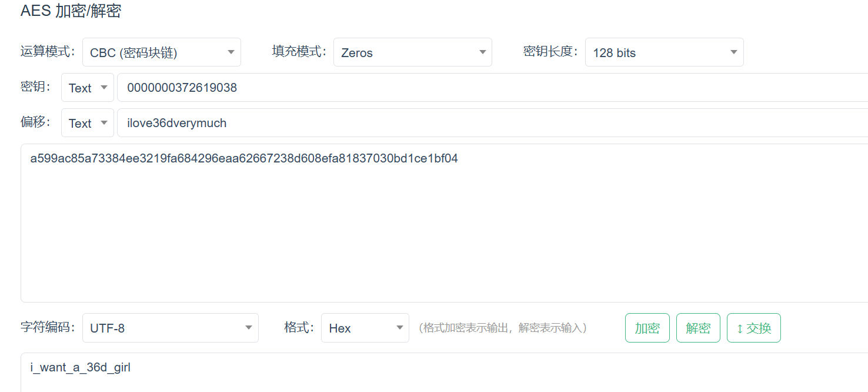Screen dimensions: 868x392
Task: Click the dropdown arrow on the 128 bits selector
Action: [x=733, y=52]
